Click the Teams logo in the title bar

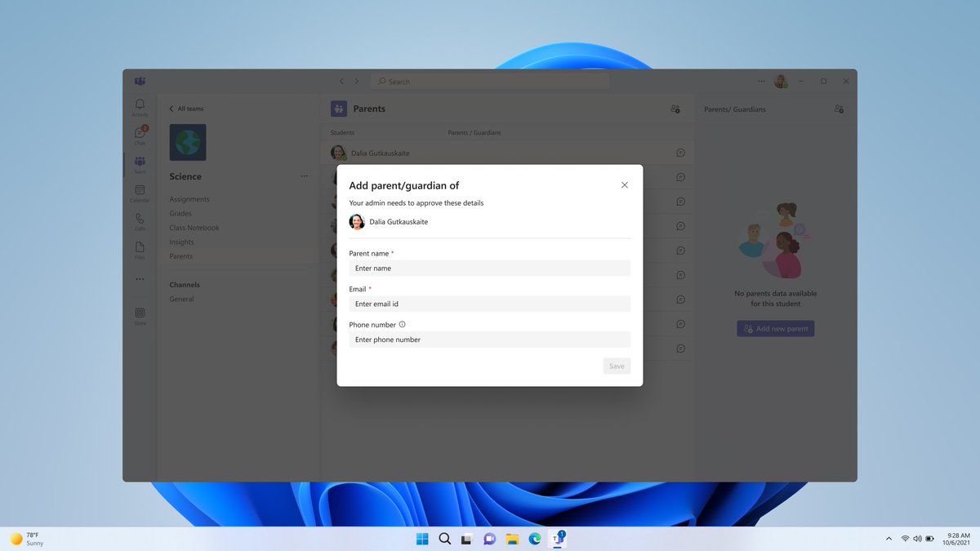140,82
